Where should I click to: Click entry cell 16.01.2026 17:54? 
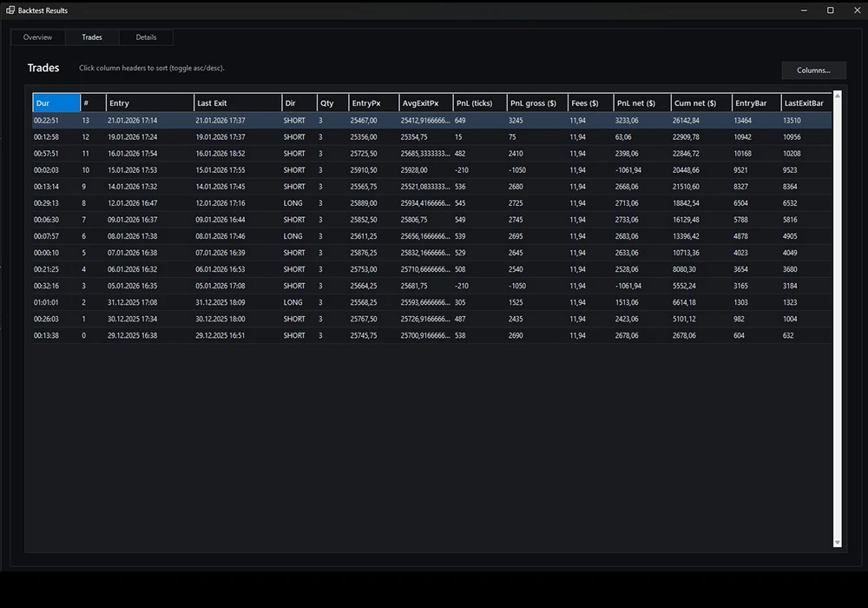132,154
